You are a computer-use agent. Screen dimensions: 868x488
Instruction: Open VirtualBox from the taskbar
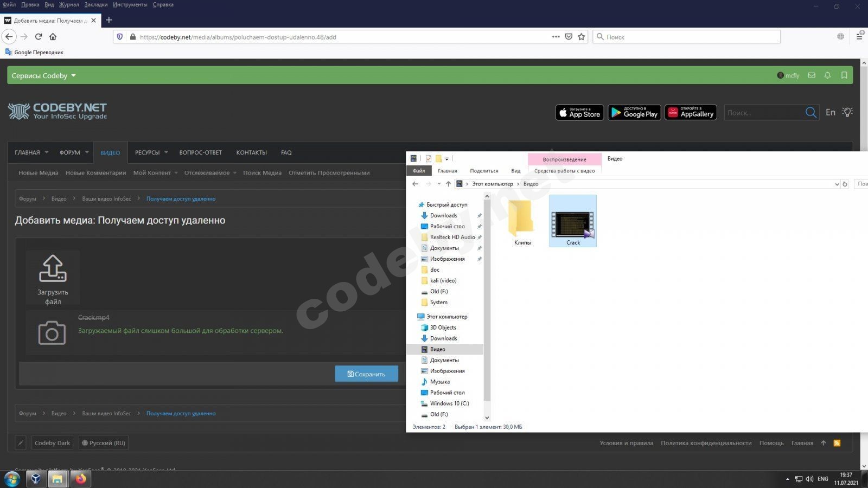click(x=36, y=479)
